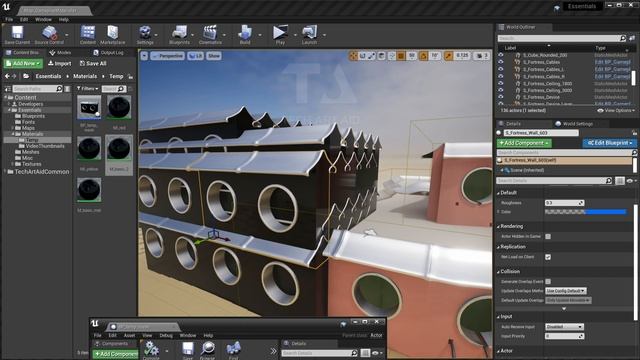
Task: Click the Save Current toolbar icon
Action: pos(17,34)
